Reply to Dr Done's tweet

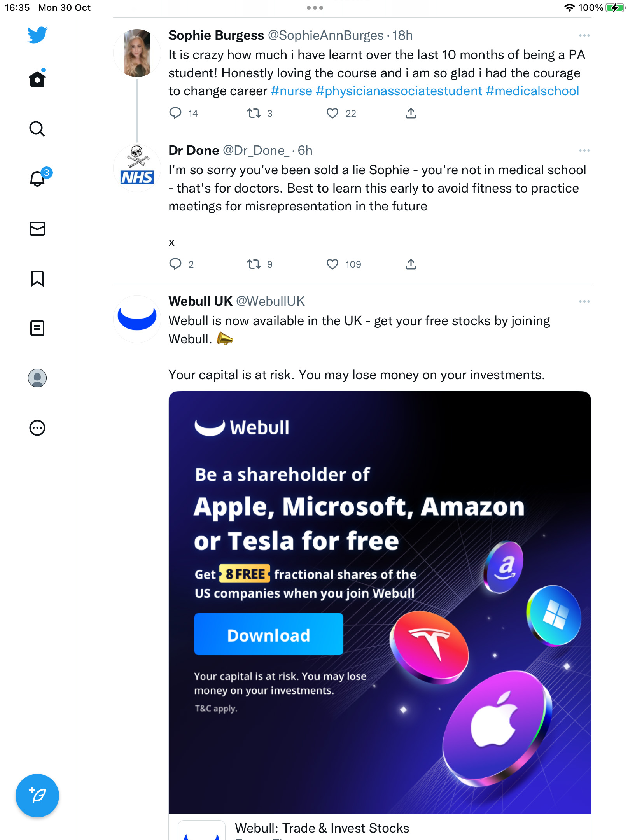[175, 264]
